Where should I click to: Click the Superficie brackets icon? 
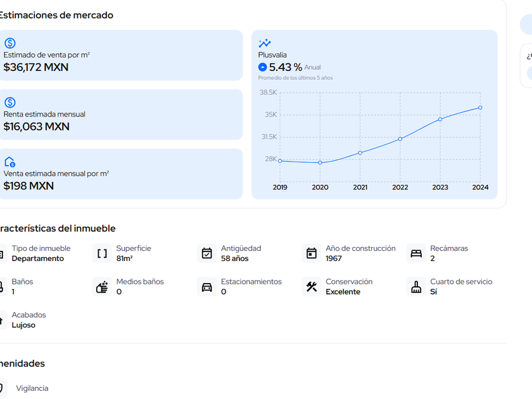(x=102, y=253)
